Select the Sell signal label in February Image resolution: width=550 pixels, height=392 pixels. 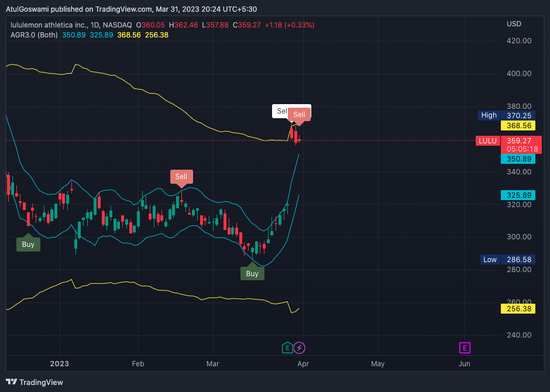(x=181, y=178)
